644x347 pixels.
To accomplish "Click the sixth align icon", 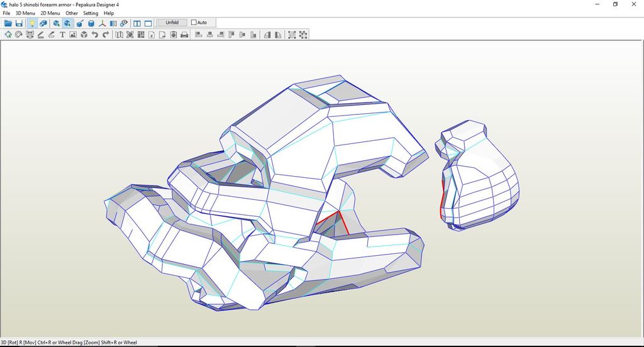I will (253, 35).
